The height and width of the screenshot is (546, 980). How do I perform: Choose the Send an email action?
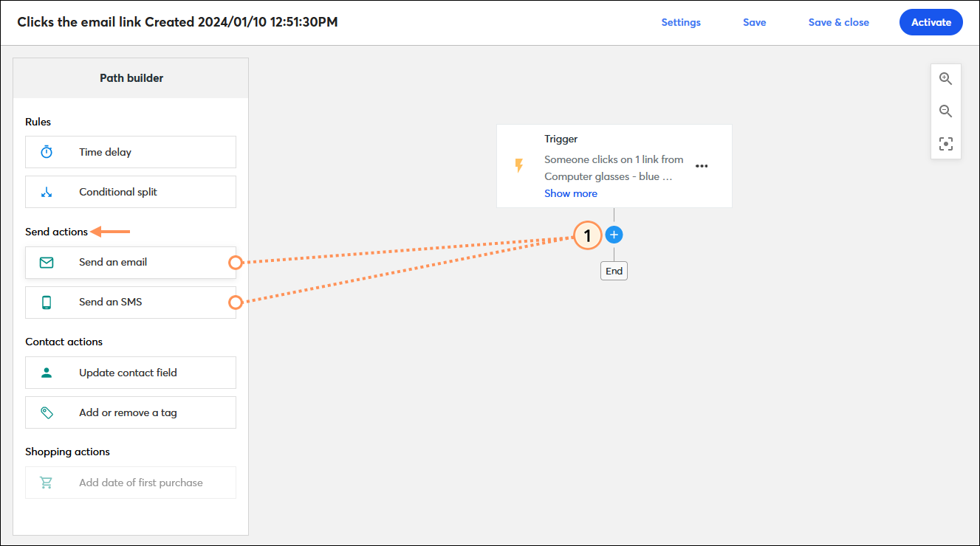pyautogui.click(x=131, y=262)
